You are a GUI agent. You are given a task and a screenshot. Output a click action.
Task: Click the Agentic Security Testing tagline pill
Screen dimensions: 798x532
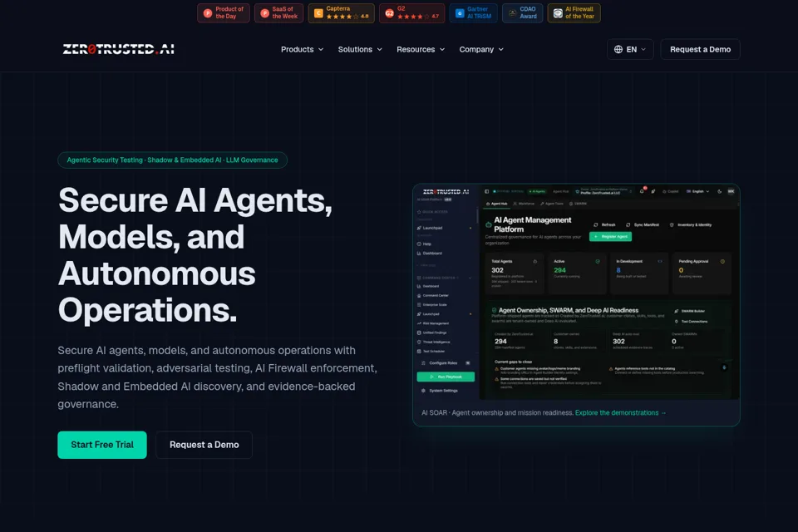[x=173, y=160]
